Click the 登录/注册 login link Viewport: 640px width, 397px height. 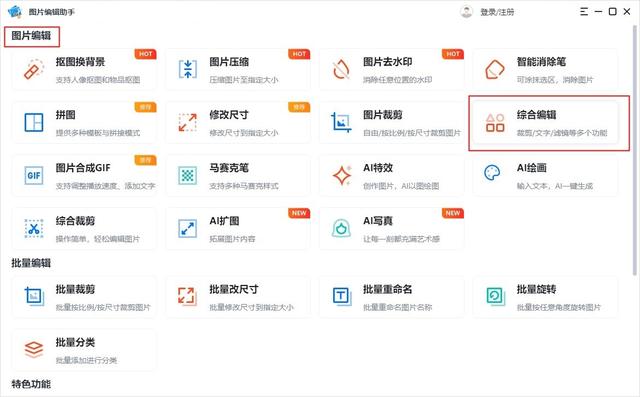[497, 12]
